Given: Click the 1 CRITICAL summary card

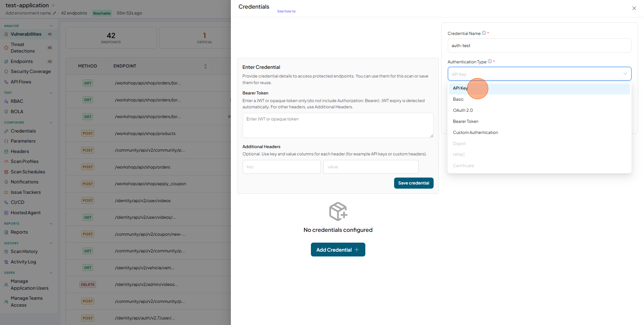Looking at the screenshot, I should click(204, 38).
